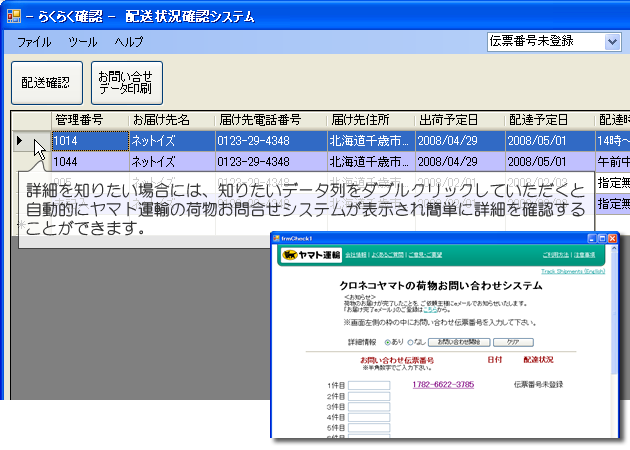This screenshot has width=630, height=450.
Task: Click the クリア button in the inquiry form
Action: point(511,342)
